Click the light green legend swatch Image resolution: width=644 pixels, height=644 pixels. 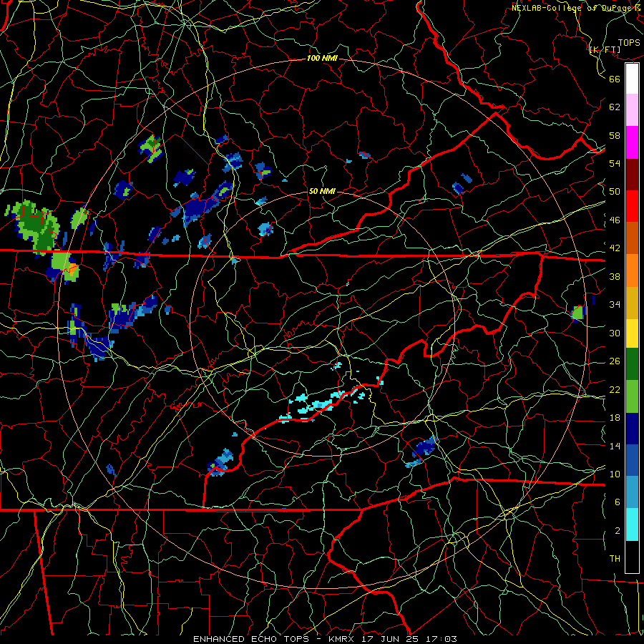[632, 396]
